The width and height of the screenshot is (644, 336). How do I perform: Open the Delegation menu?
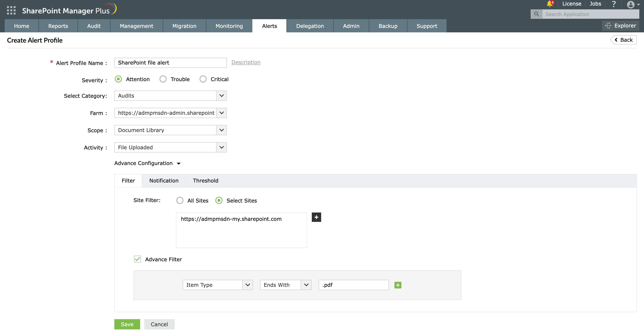[x=310, y=26]
